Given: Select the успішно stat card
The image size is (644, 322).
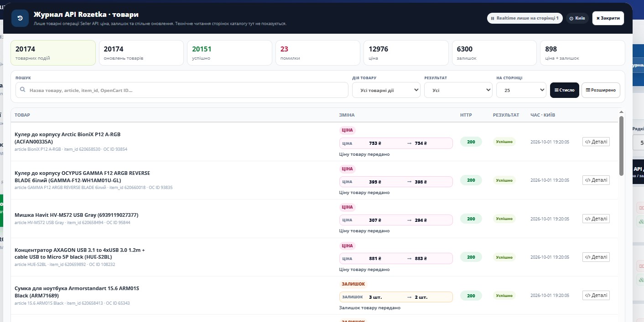Looking at the screenshot, I should (x=230, y=53).
